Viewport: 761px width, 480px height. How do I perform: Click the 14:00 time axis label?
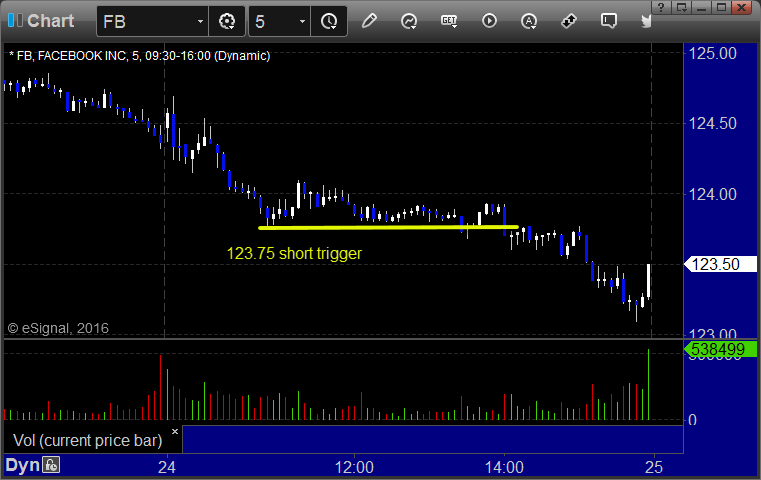pyautogui.click(x=504, y=467)
